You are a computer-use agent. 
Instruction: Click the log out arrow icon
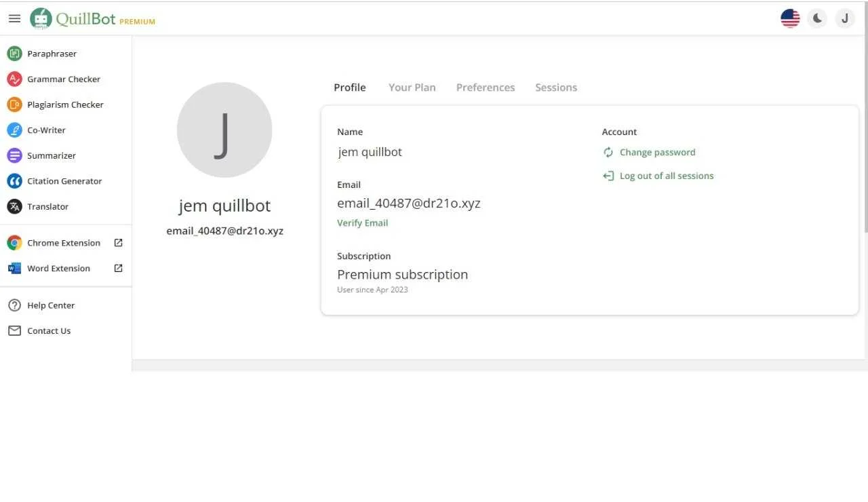click(608, 176)
